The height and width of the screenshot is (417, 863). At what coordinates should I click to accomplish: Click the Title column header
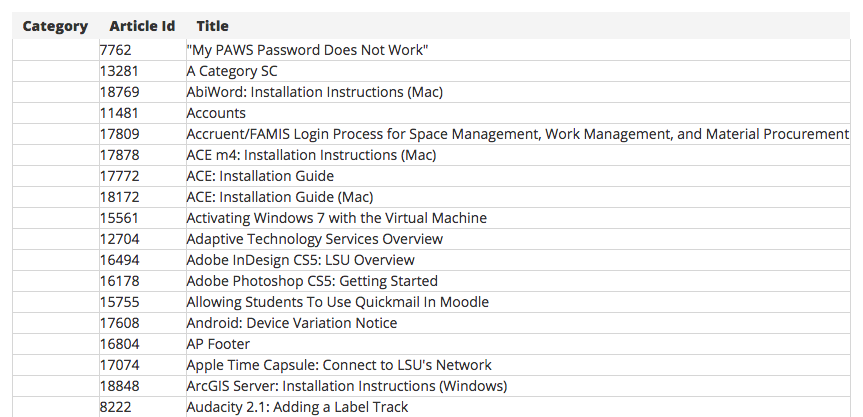[212, 26]
